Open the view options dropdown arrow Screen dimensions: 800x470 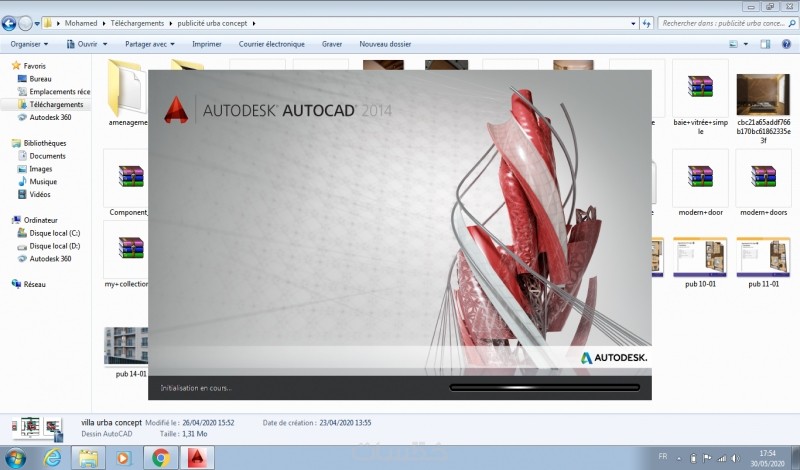pyautogui.click(x=745, y=44)
